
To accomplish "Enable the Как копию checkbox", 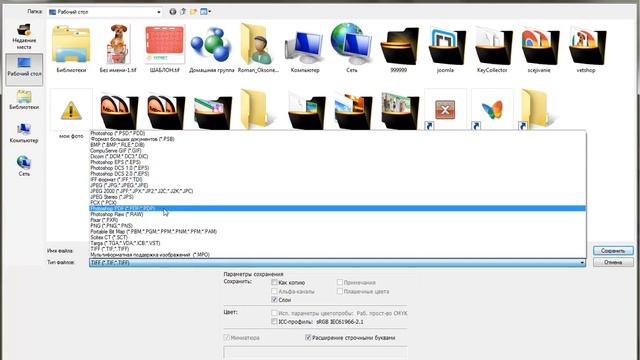I will [274, 282].
